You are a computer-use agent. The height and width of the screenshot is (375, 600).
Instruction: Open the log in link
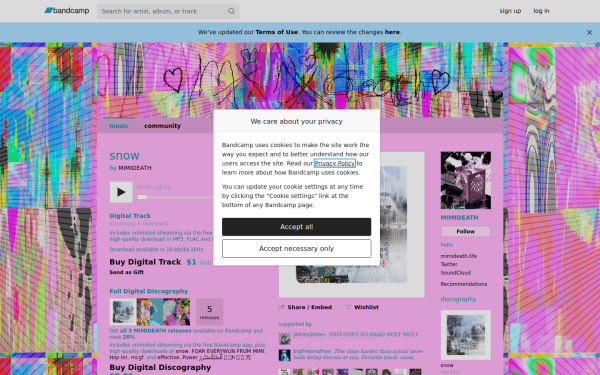541,11
